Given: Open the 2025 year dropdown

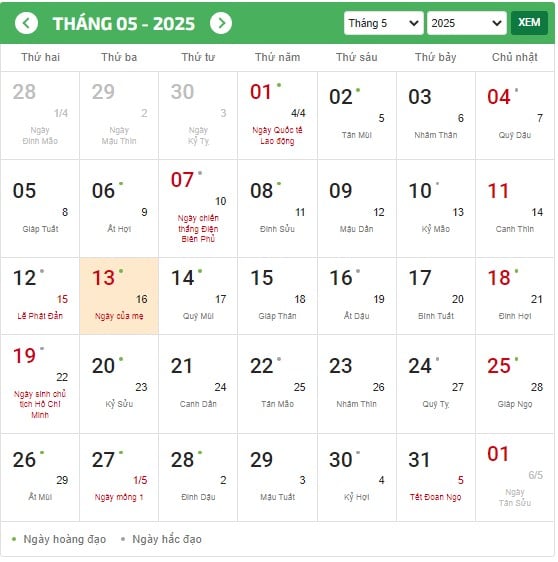Looking at the screenshot, I should tap(467, 23).
